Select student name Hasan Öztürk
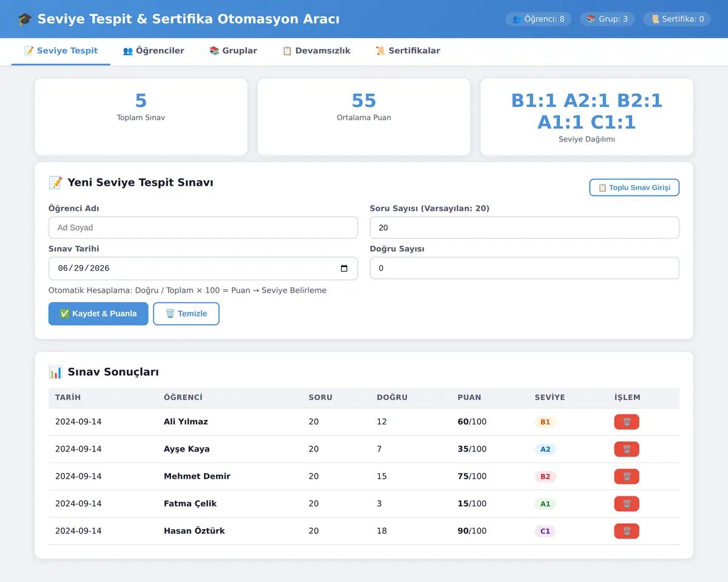Screen dimensions: 728x582 (x=194, y=531)
